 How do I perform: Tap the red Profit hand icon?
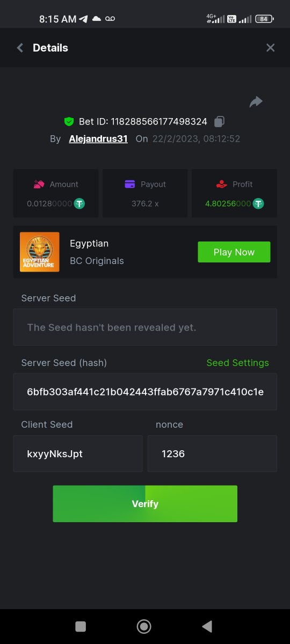tap(221, 184)
